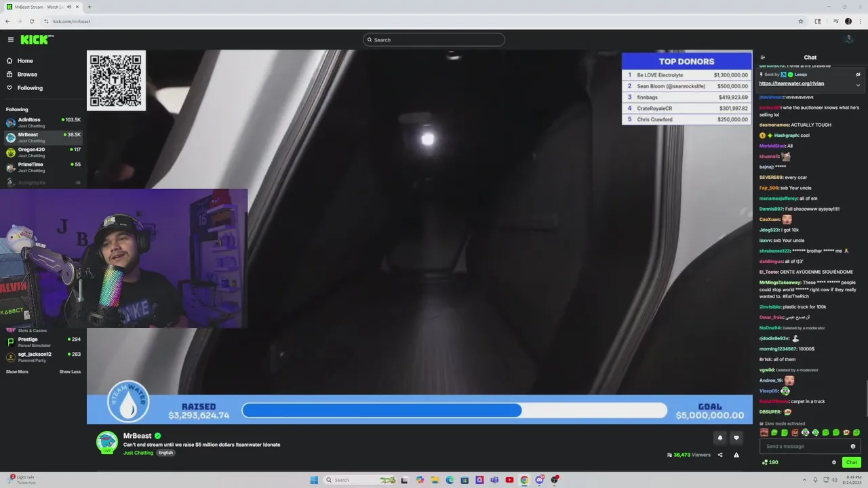Image resolution: width=868 pixels, height=488 pixels.
Task: Open Browse in the sidebar
Action: 27,75
